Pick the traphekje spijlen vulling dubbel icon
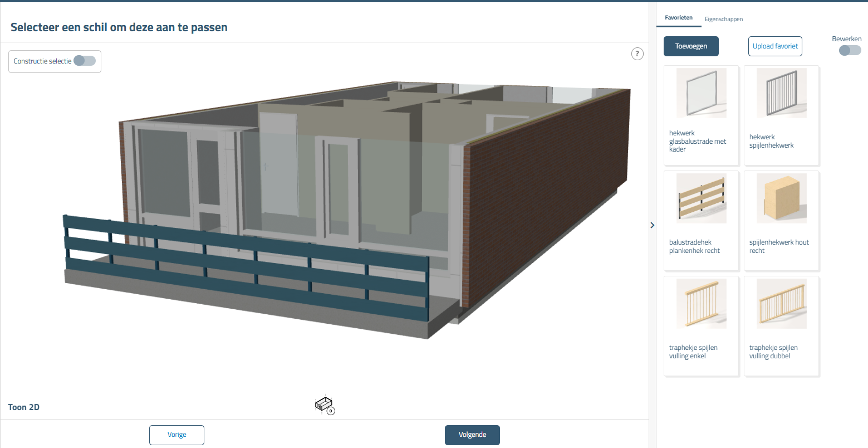The image size is (868, 448). tap(781, 304)
